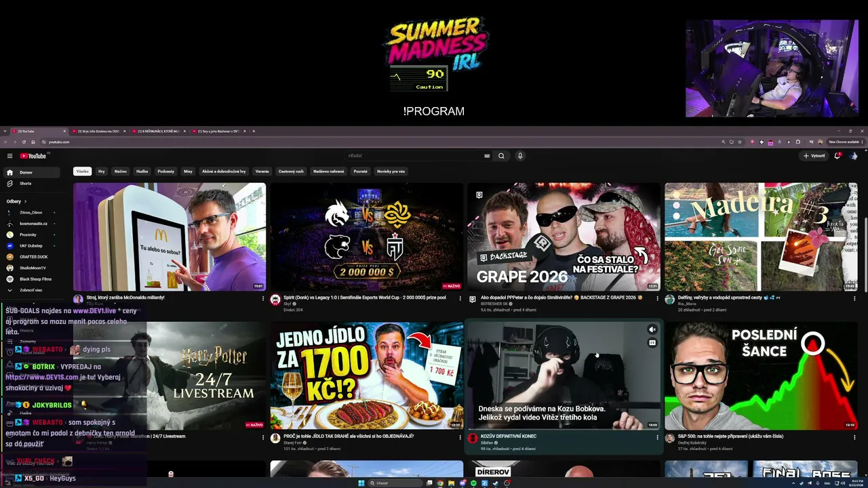Open the YouTube notifications bell

point(838,156)
